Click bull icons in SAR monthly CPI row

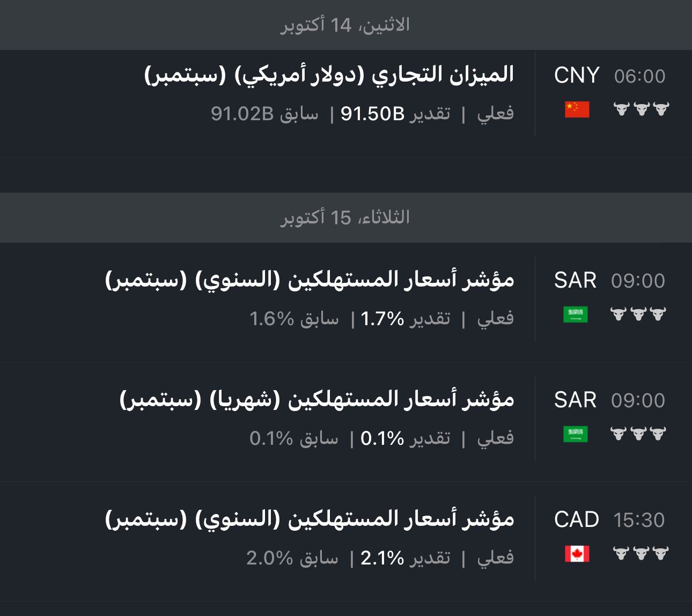[x=638, y=434]
